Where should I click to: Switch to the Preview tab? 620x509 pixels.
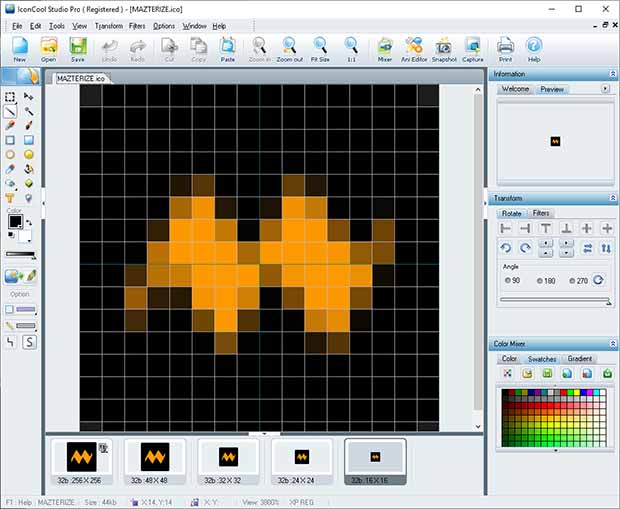pos(552,89)
